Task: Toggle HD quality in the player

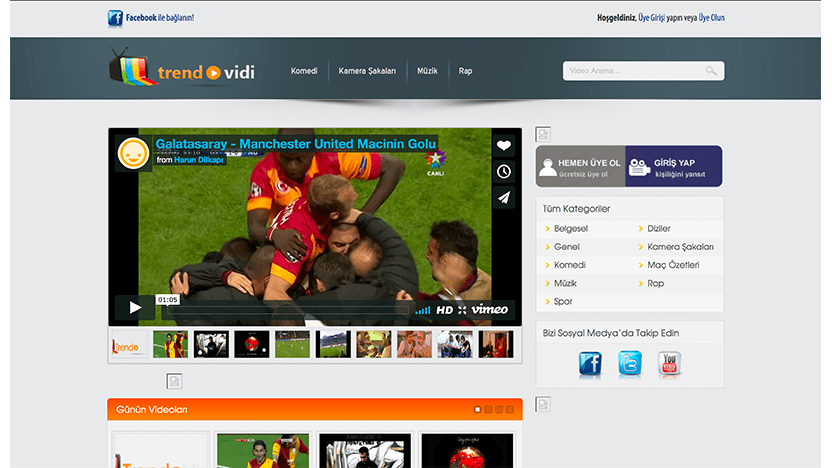Action: [x=445, y=310]
